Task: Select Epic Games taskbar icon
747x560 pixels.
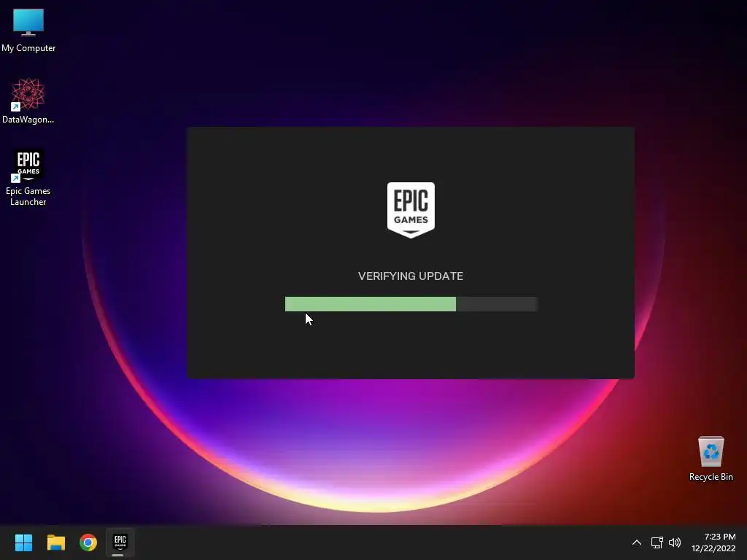Action: [120, 542]
